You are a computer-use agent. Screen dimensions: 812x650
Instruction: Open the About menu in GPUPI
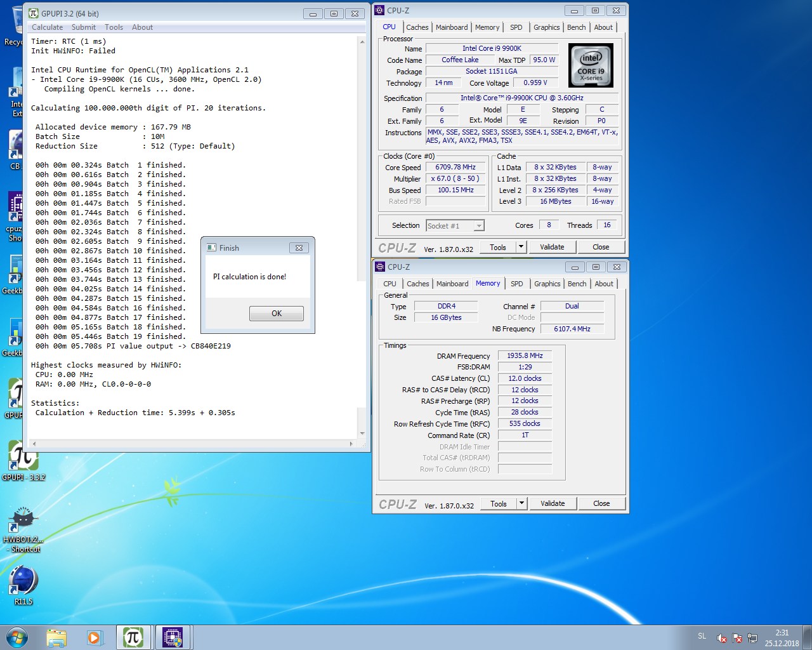142,27
